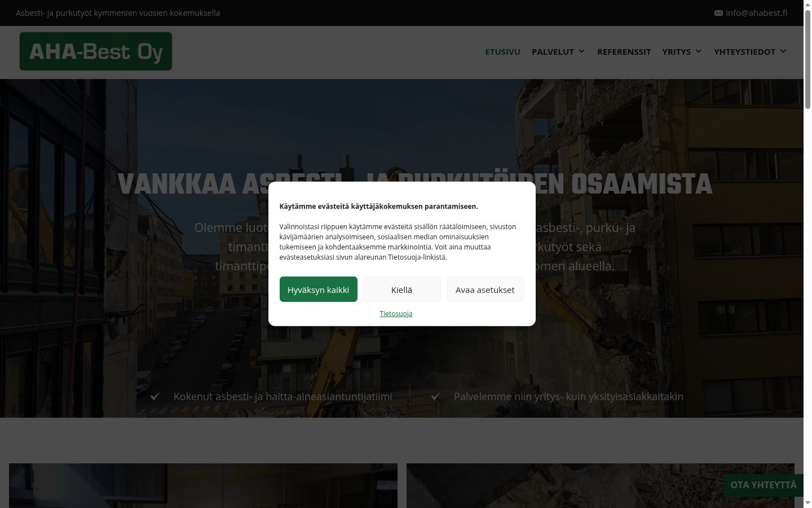
Task: Open the Yritys menu item
Action: coord(676,51)
